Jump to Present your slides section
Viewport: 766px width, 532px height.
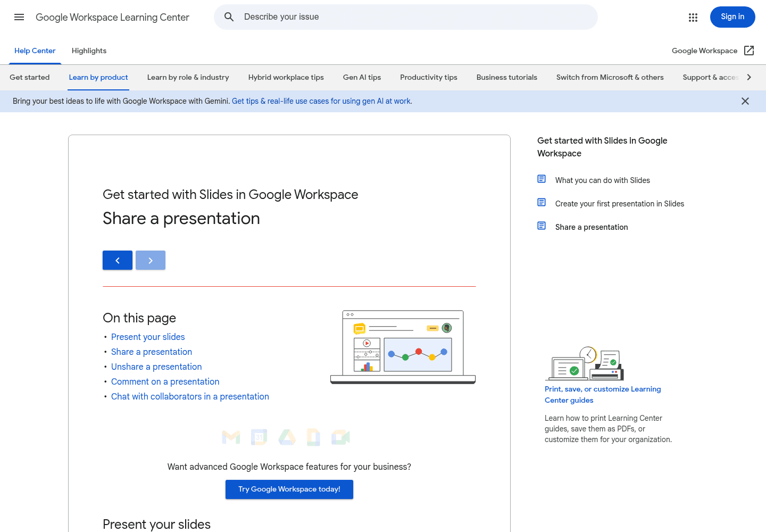click(x=148, y=337)
